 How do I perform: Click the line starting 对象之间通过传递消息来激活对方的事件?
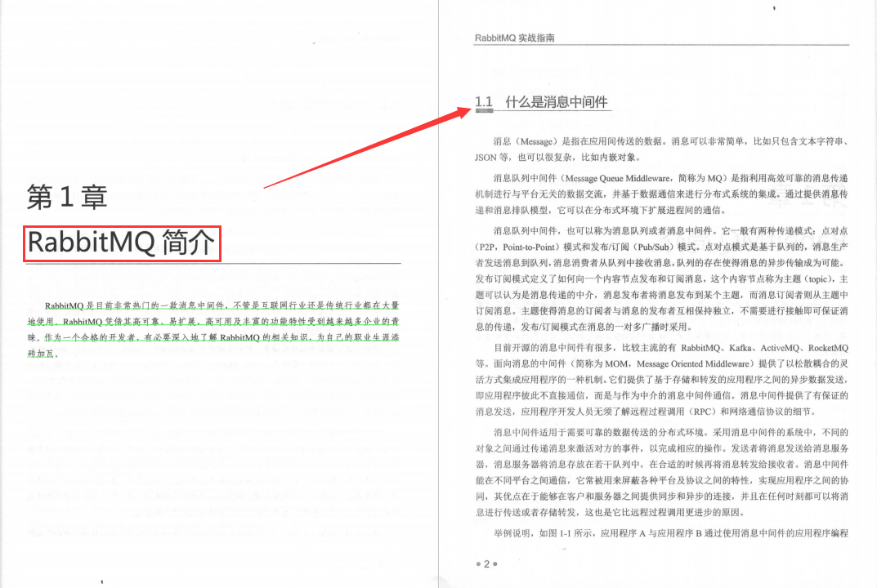tap(662, 448)
